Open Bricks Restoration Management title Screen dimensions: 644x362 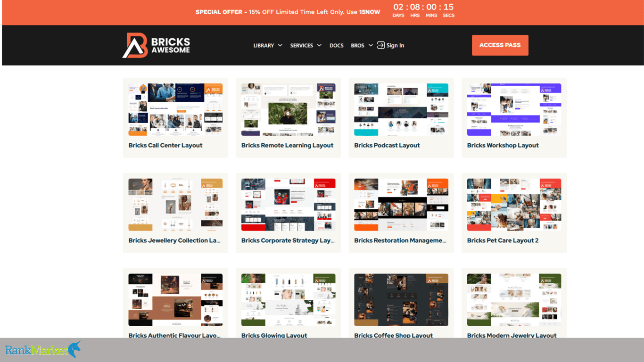(x=400, y=240)
